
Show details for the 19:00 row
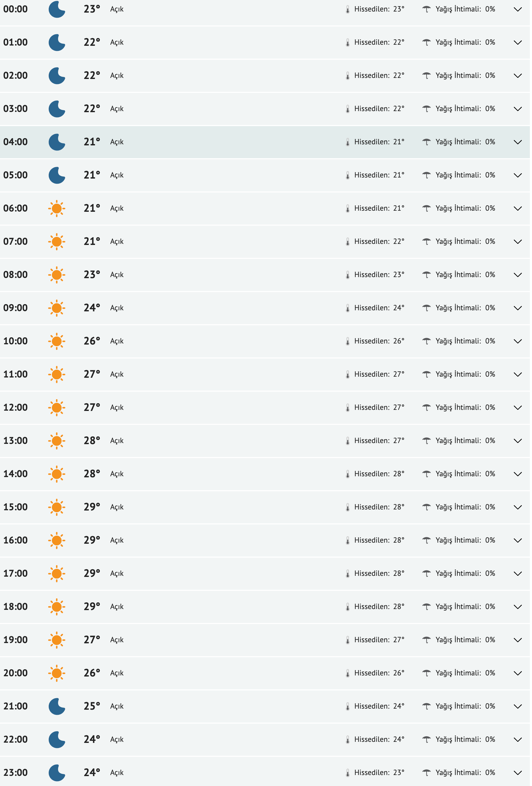tap(518, 640)
